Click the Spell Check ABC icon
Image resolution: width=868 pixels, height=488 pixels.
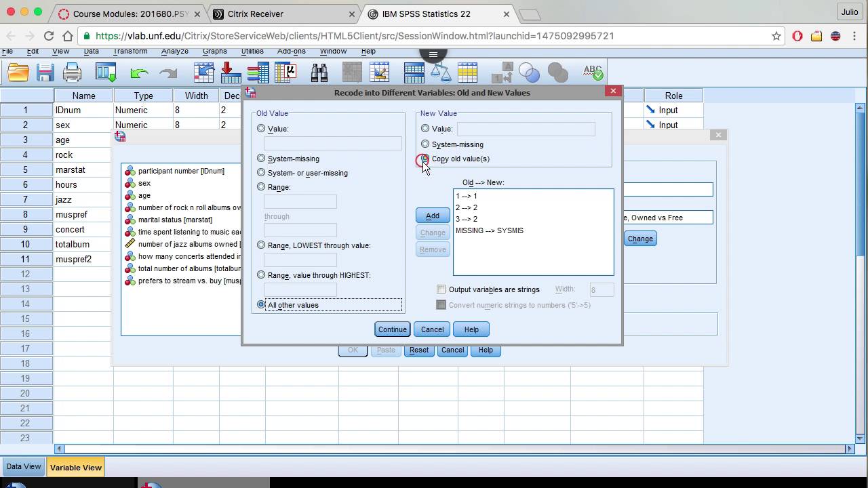tap(593, 72)
